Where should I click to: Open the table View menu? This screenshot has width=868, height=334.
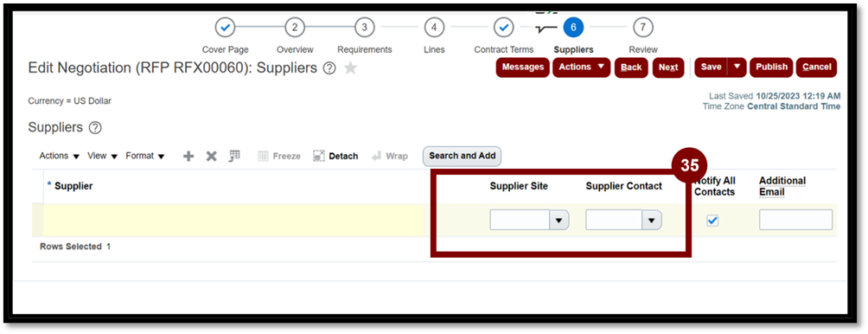pos(102,157)
